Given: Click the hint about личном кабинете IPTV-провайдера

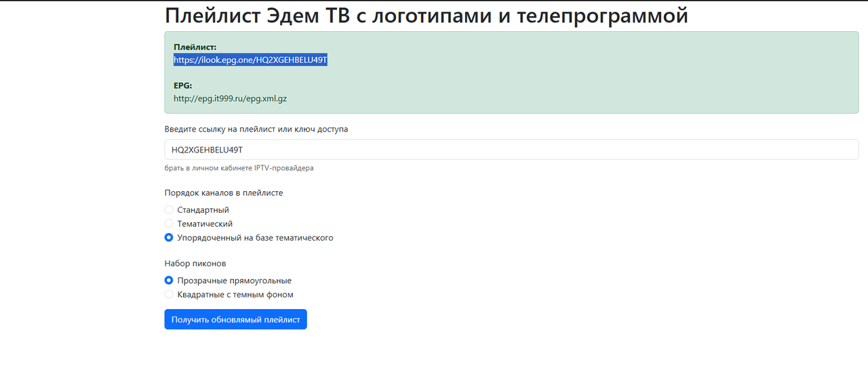Looking at the screenshot, I should [239, 167].
